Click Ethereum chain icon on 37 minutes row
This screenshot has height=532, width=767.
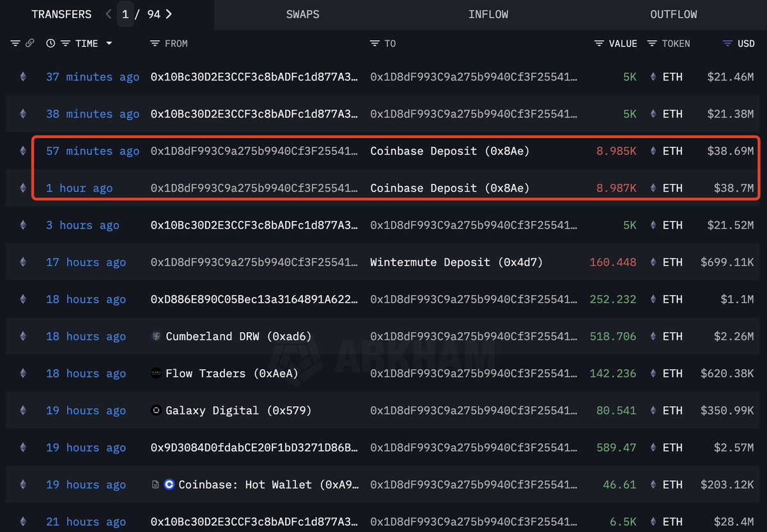[x=23, y=77]
